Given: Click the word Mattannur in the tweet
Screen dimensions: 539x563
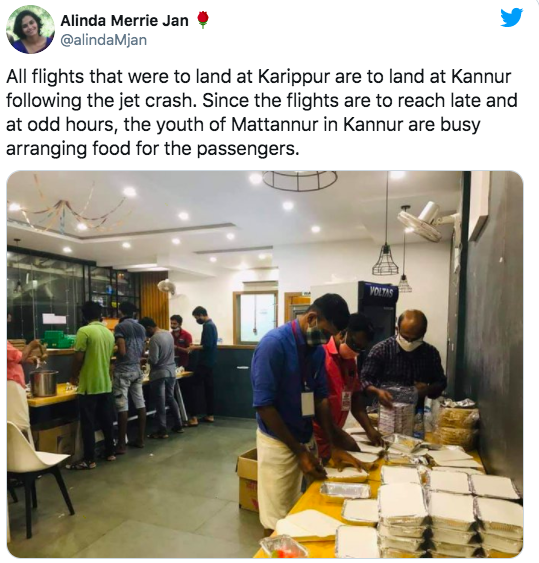Looking at the screenshot, I should point(275,125).
